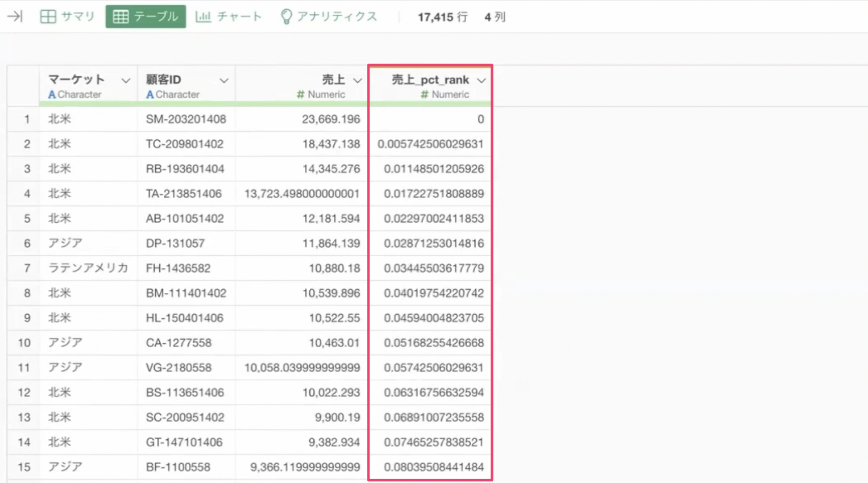The width and height of the screenshot is (868, 483).
Task: Click sales value 13,723.498000000001
Action: pos(302,194)
